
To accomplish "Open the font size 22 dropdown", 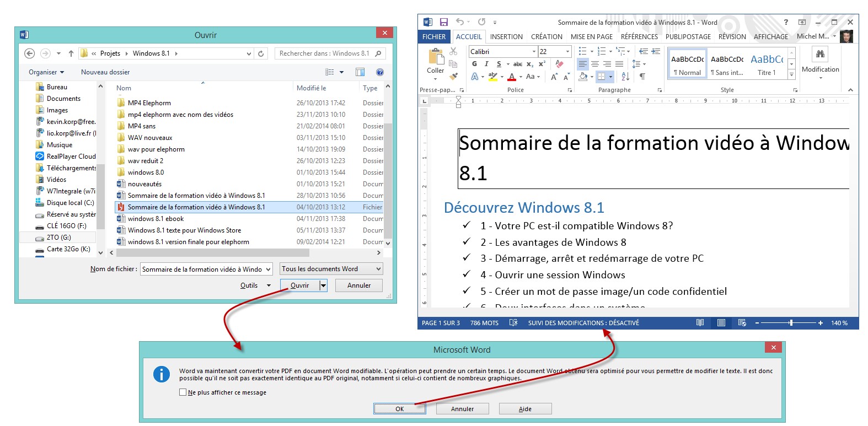I will [567, 51].
